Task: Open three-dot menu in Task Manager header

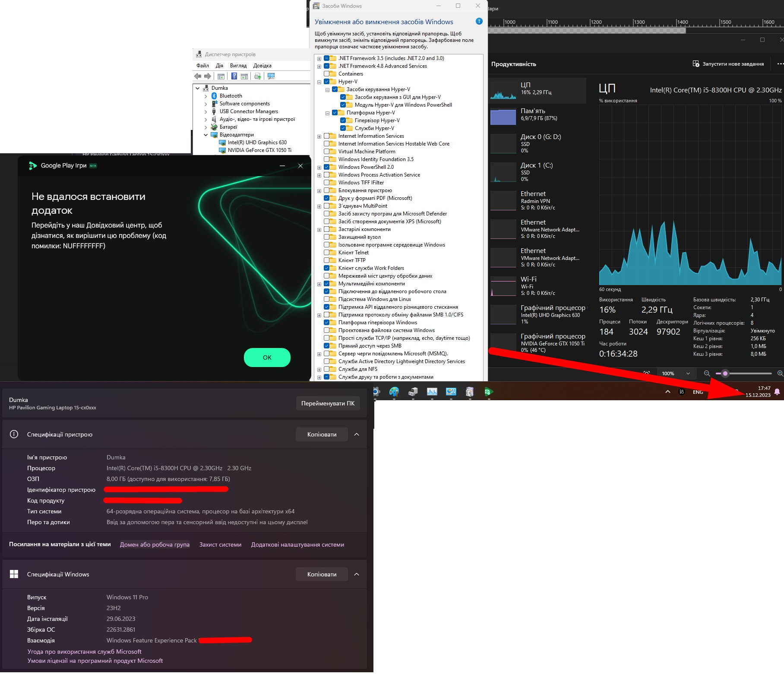Action: click(780, 64)
